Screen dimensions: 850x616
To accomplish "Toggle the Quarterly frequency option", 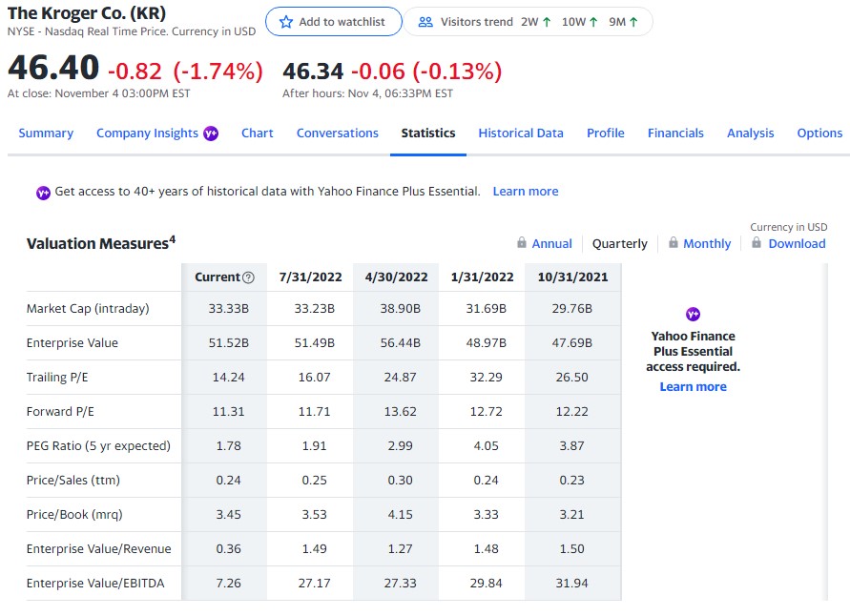I will [x=619, y=243].
